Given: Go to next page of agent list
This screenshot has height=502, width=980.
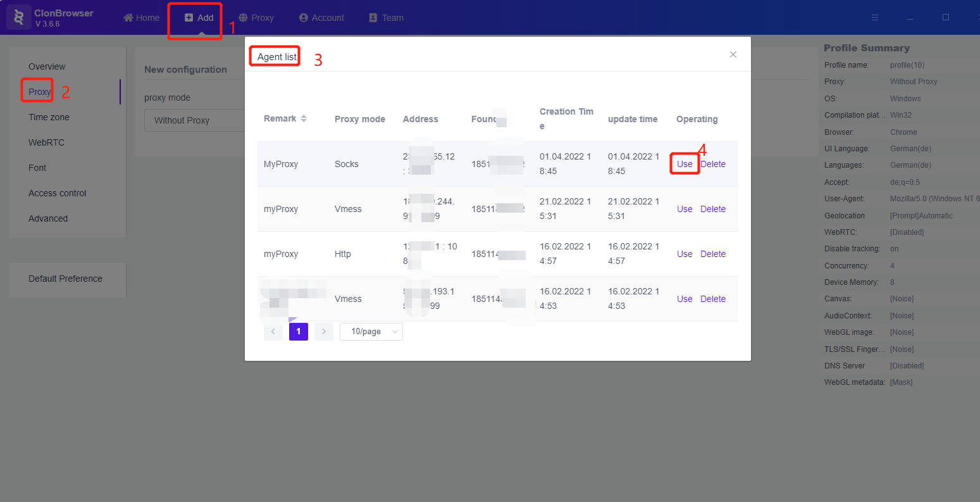Looking at the screenshot, I should (x=324, y=332).
